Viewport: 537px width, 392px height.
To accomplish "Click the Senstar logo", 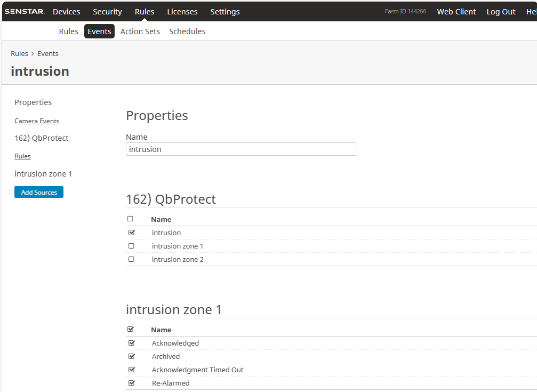I will point(25,12).
